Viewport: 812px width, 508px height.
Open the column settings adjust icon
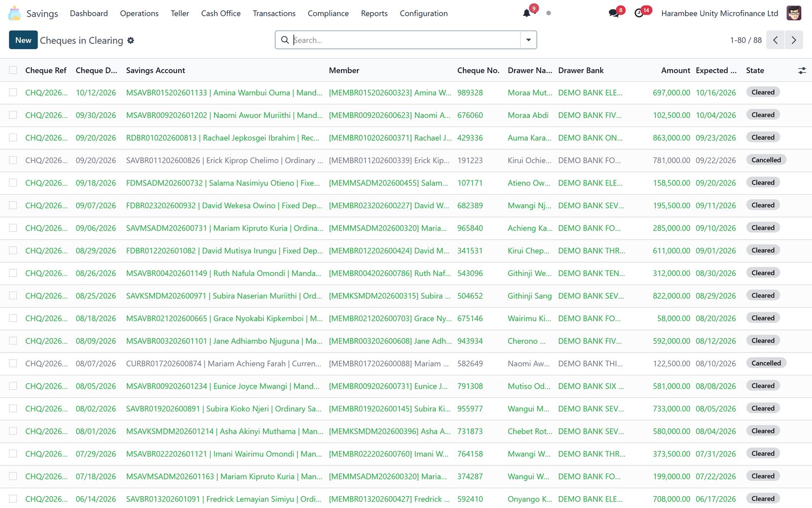(x=802, y=71)
